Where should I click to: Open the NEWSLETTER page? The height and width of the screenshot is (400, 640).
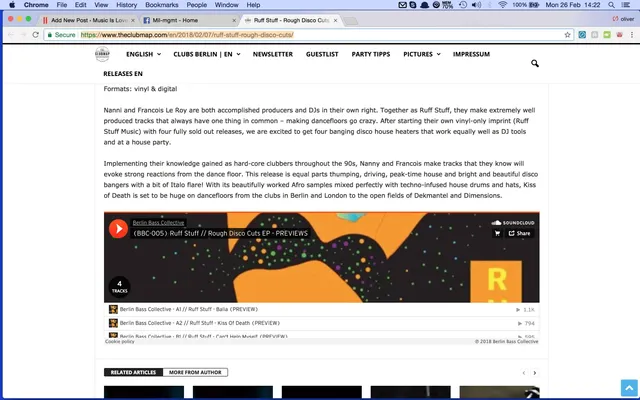point(273,54)
